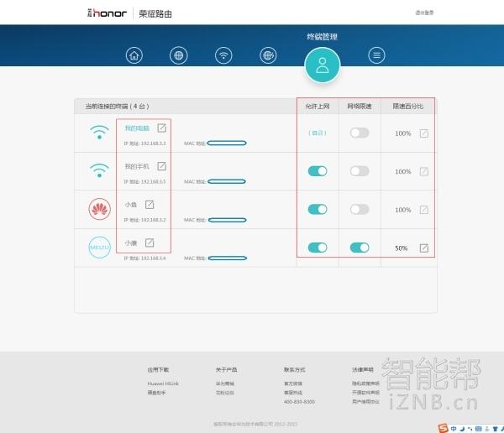The image size is (504, 433).
Task: Click the 50% speed limit value
Action: point(401,248)
